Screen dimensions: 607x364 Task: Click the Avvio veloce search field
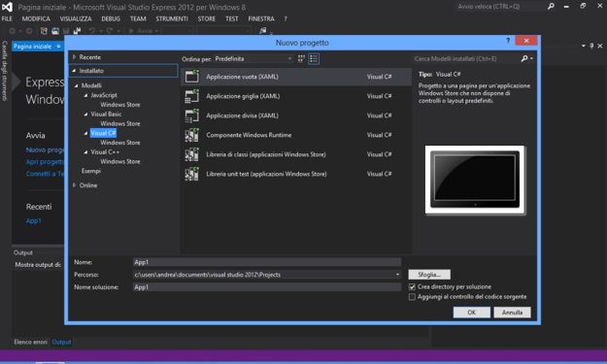point(500,6)
